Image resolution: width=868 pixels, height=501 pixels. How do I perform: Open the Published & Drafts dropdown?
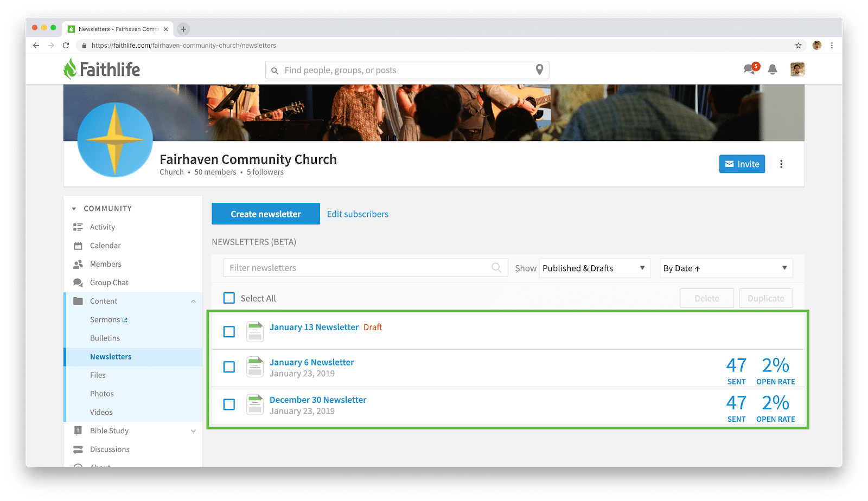[x=595, y=268]
